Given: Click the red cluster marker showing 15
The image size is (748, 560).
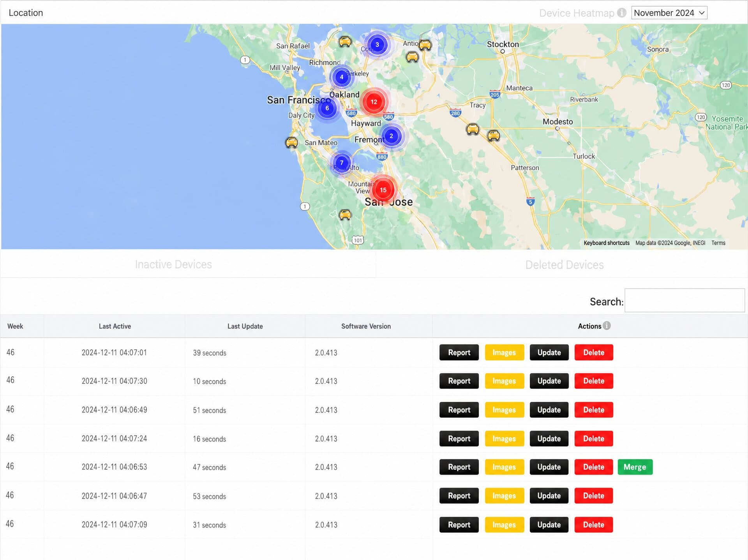Looking at the screenshot, I should click(x=383, y=190).
